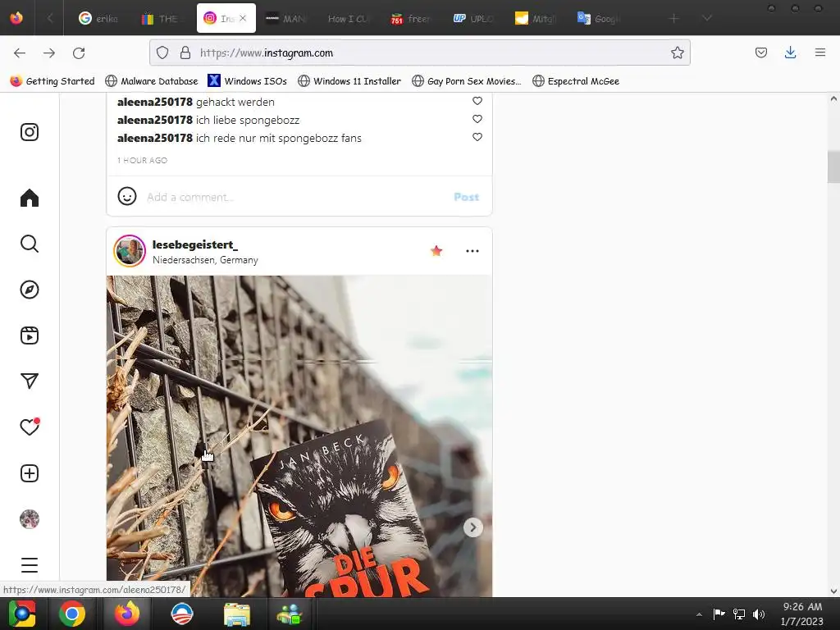The width and height of the screenshot is (840, 630).
Task: Open aleena250178 link on 'ich rede nur' comment
Action: click(x=155, y=138)
